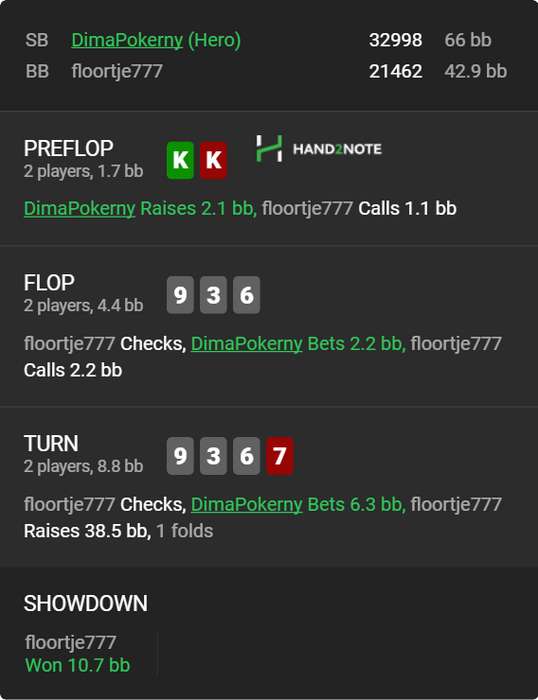Select the 6 card on the flop row
The width and height of the screenshot is (538, 700).
(246, 295)
